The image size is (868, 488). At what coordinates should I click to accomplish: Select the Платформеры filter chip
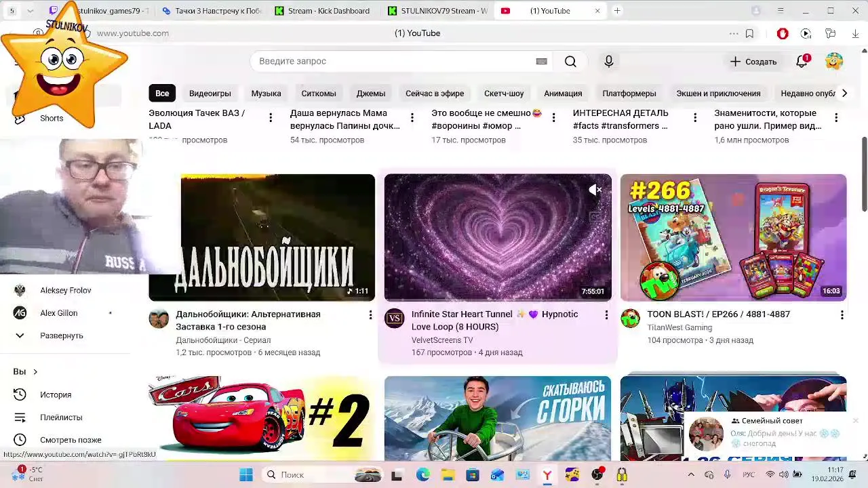pyautogui.click(x=629, y=94)
